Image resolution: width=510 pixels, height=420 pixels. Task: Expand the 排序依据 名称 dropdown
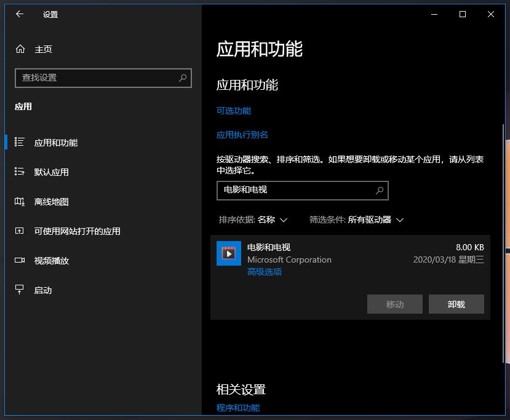[x=253, y=220]
